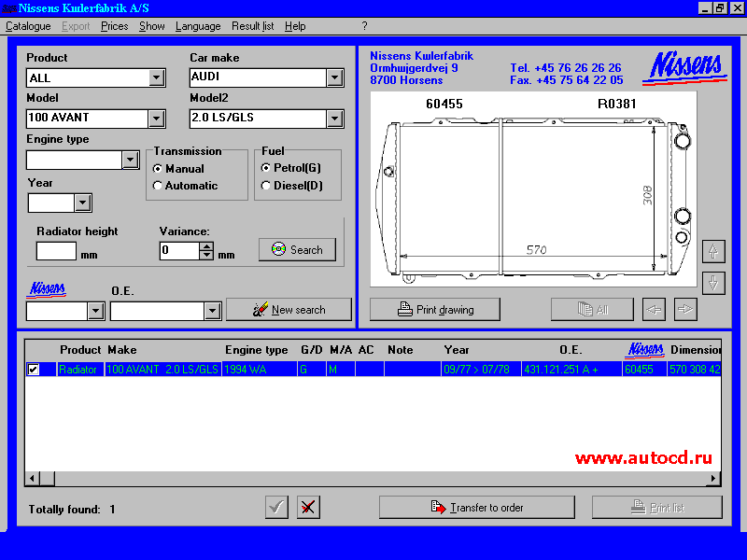
Task: Click the '431.121.251 A +' O.E. cell
Action: point(571,369)
